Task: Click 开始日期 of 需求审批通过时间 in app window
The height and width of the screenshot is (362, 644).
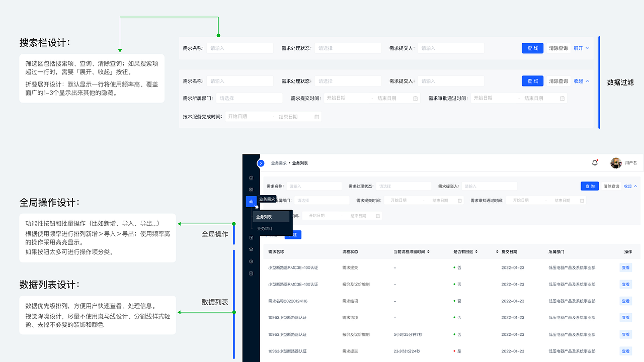Action: click(x=521, y=201)
